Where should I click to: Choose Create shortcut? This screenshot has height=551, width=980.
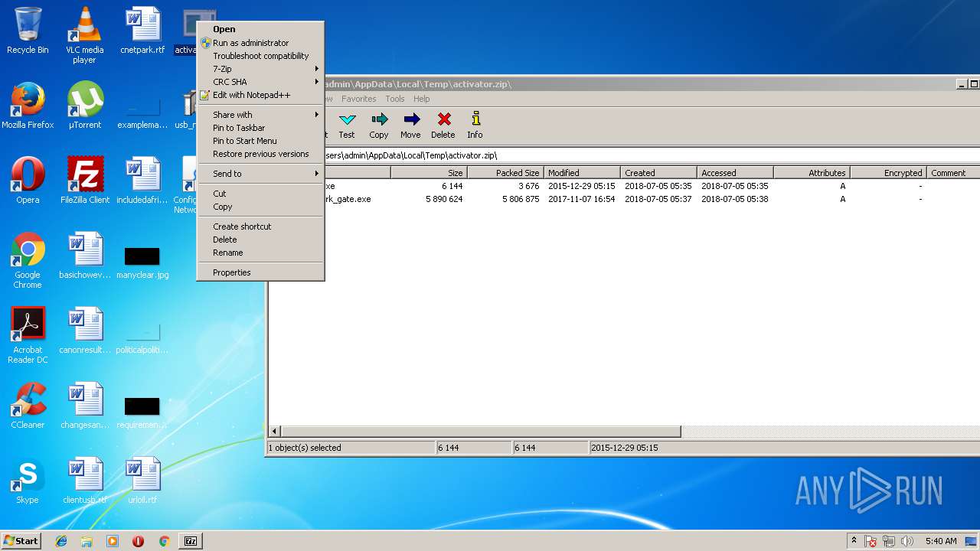click(261, 227)
